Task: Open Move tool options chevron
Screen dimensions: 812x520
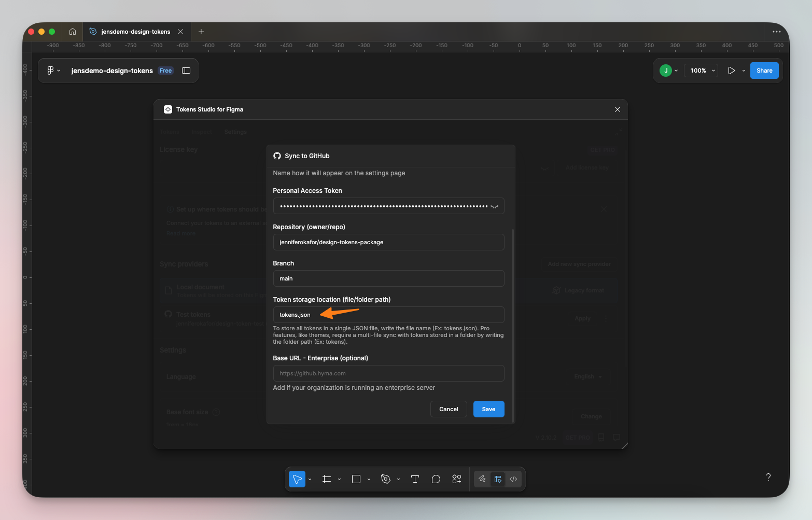Action: click(x=310, y=480)
